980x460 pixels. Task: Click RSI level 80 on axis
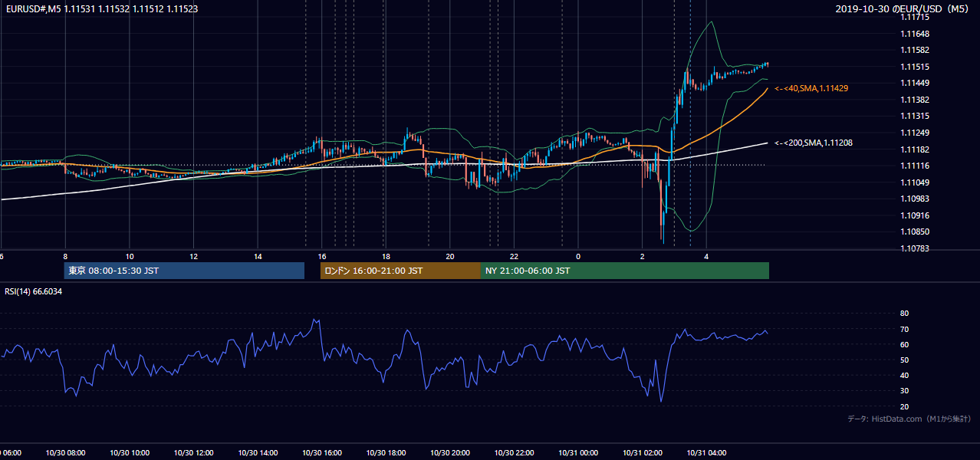904,314
